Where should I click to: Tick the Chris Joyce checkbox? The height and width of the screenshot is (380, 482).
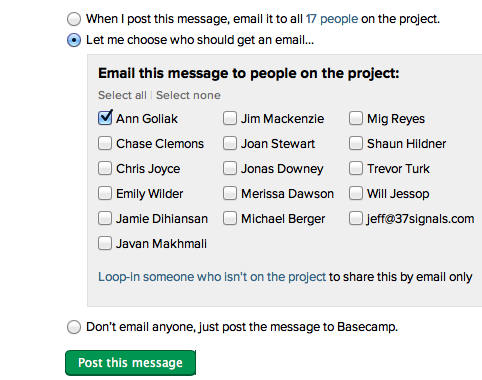(x=105, y=168)
